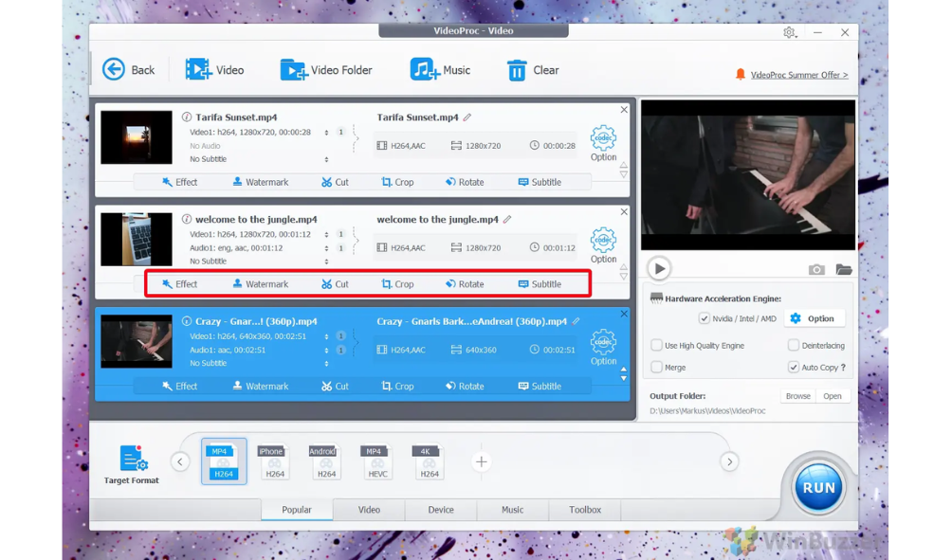Viewport: 952px width, 560px height.
Task: Take a snapshot with the camera icon
Action: pos(815,269)
